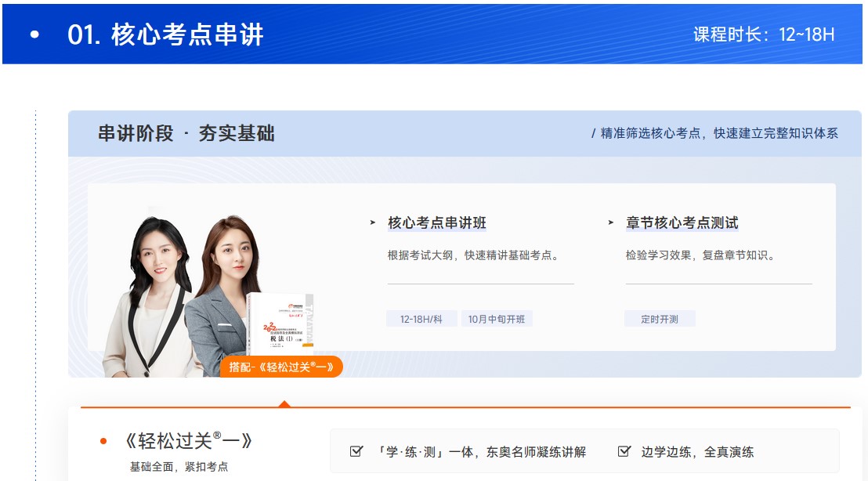Check the box beside 「学·练·测」一体
The height and width of the screenshot is (481, 868).
pyautogui.click(x=357, y=450)
